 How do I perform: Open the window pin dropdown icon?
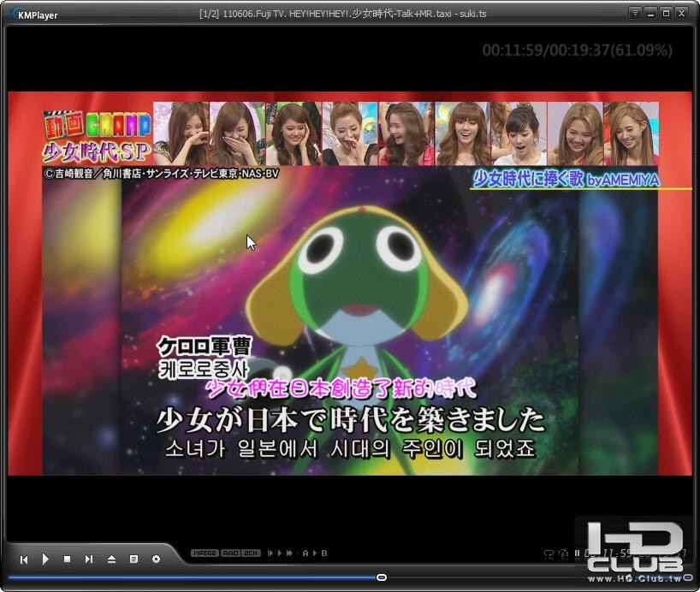(x=635, y=14)
